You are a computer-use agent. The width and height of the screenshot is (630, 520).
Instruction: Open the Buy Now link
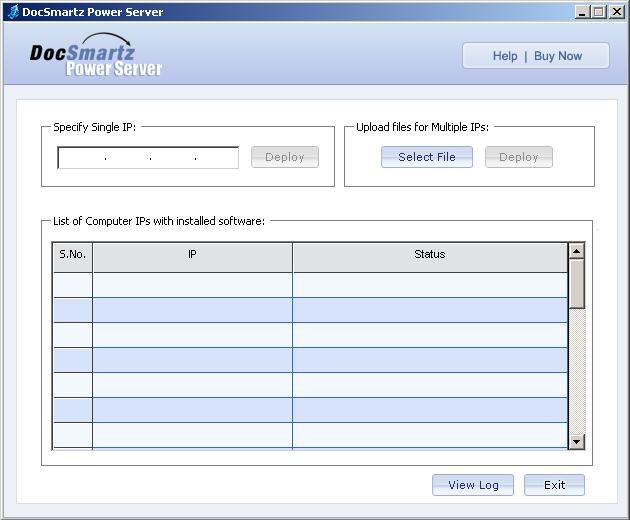point(558,56)
